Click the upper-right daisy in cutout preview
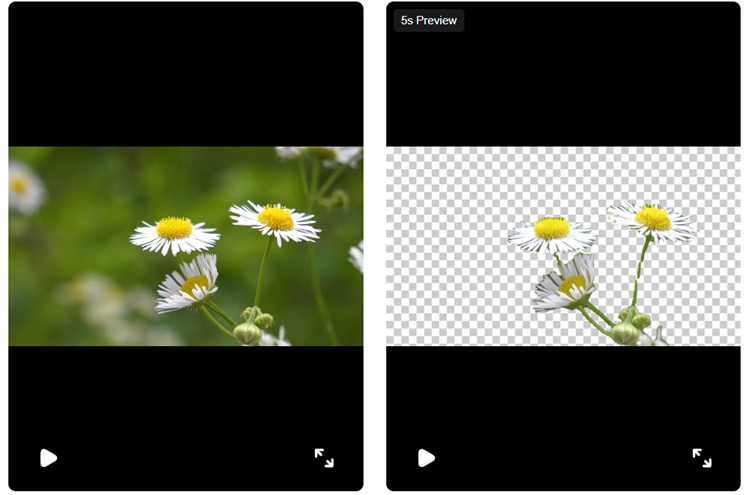The width and height of the screenshot is (752, 495). pos(652,220)
